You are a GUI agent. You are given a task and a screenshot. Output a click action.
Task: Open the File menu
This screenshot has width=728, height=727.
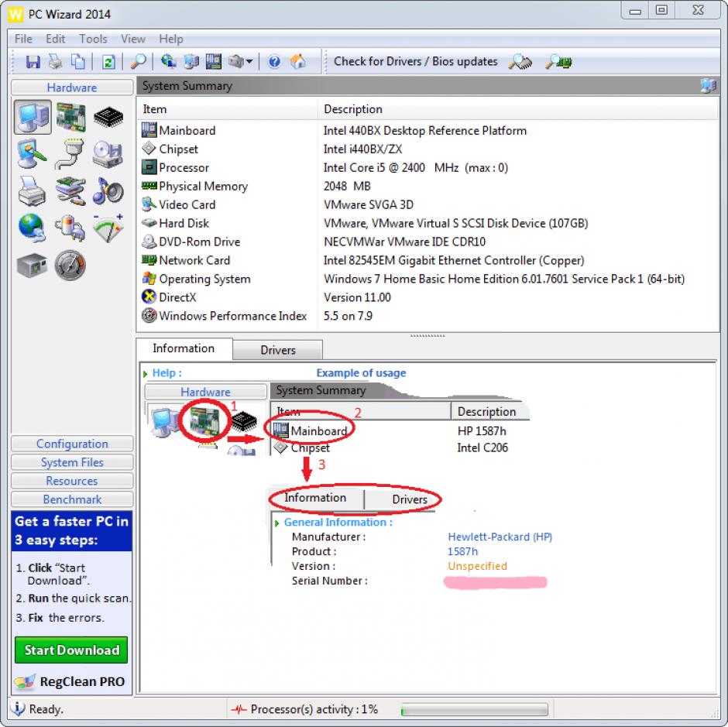23,39
